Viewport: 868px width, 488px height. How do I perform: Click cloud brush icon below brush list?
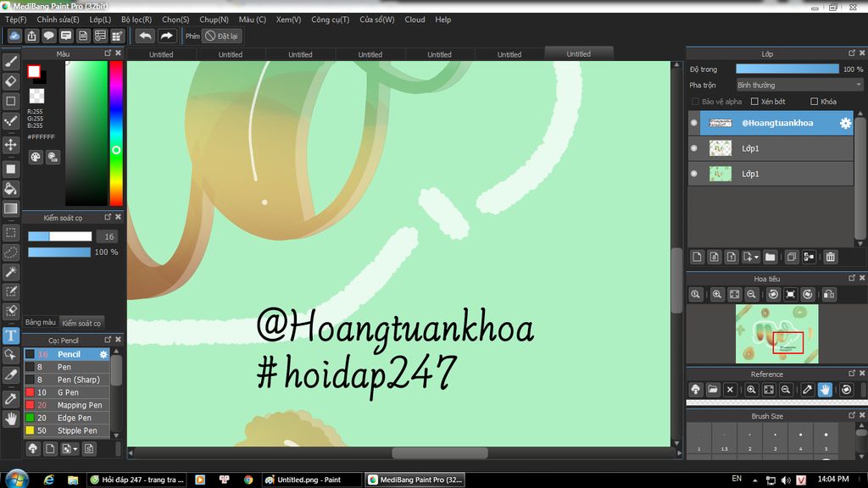33,449
